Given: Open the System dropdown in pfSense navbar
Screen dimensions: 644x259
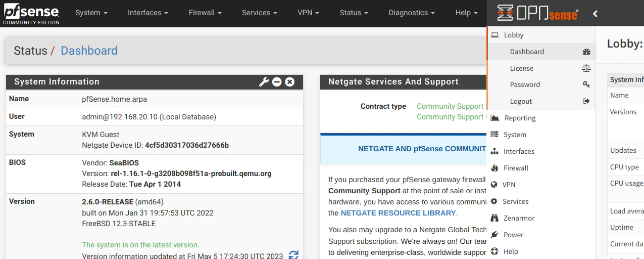Looking at the screenshot, I should [91, 13].
